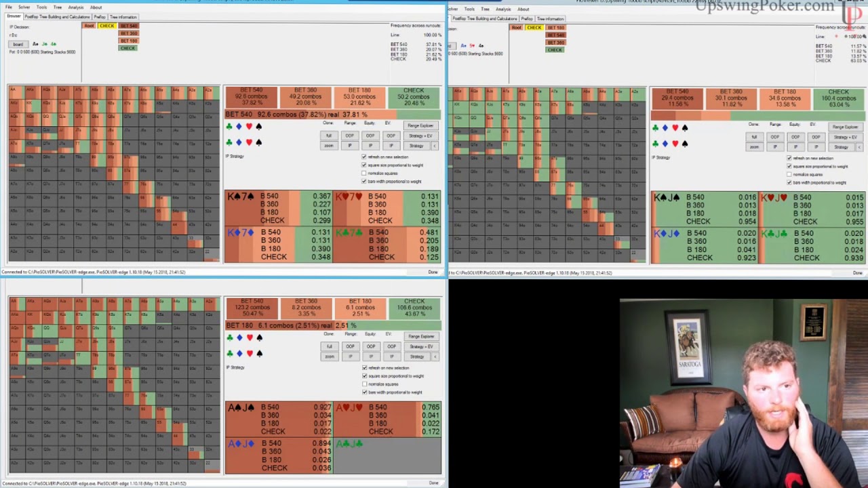Click first-row club suit icon, top-right window

[x=656, y=128]
